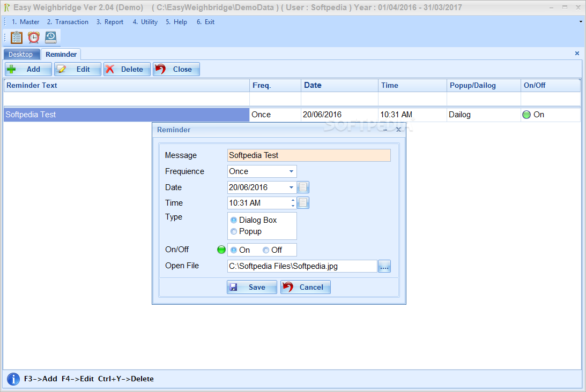The width and height of the screenshot is (586, 392).
Task: Click the Once frequency table cell
Action: click(275, 115)
